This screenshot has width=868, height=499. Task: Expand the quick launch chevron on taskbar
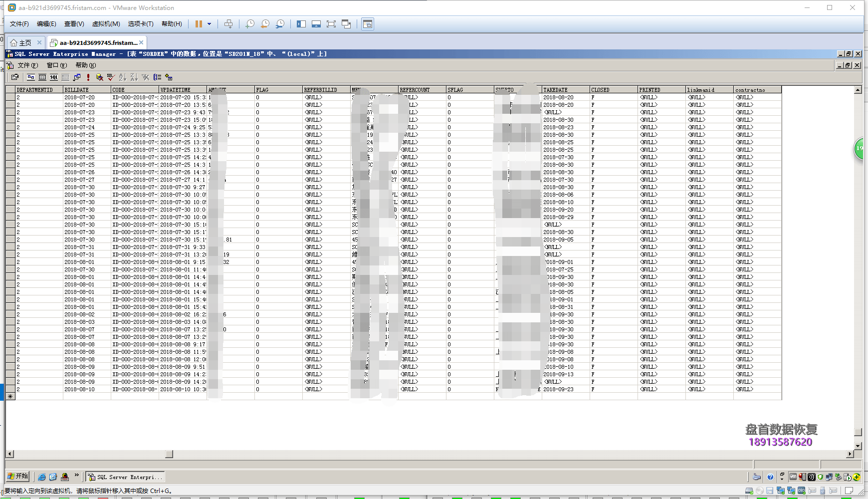point(77,476)
